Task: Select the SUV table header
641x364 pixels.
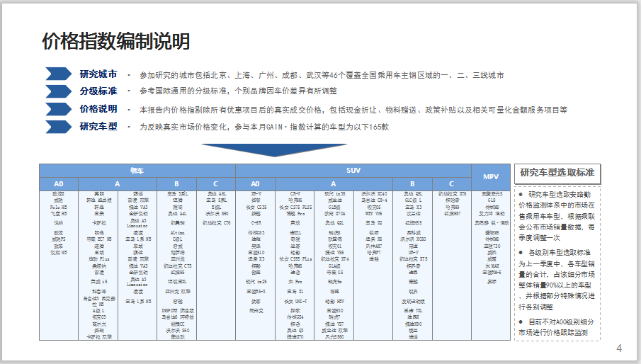Action: pyautogui.click(x=353, y=171)
